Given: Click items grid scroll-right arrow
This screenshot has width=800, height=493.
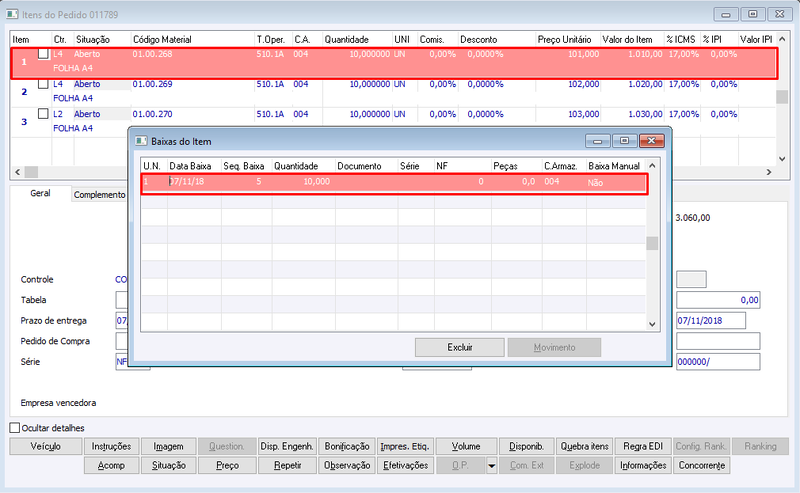Looking at the screenshot, I should coord(768,172).
